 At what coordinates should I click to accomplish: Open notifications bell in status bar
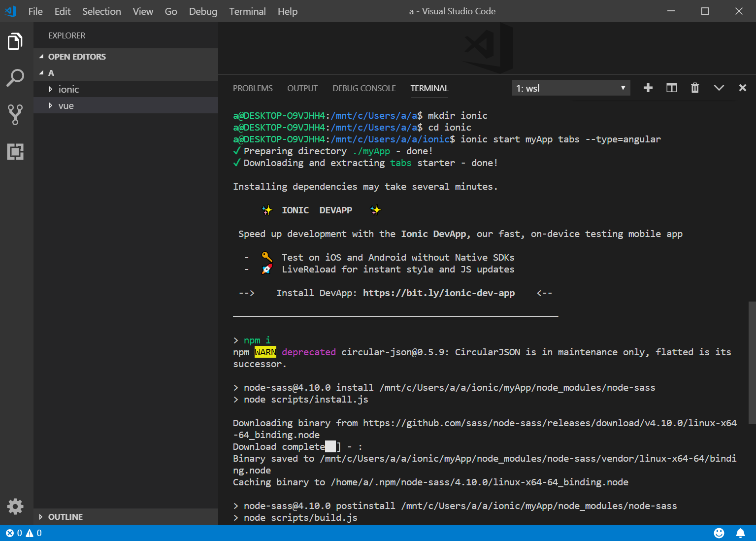tap(740, 533)
